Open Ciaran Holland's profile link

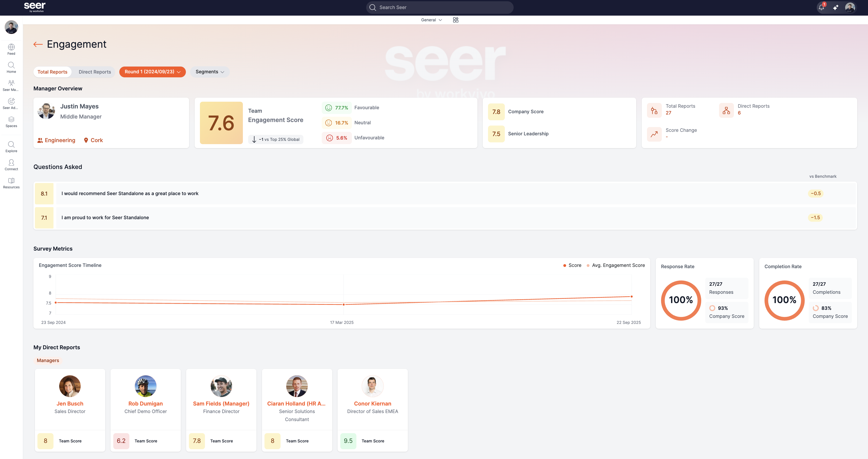[297, 404]
